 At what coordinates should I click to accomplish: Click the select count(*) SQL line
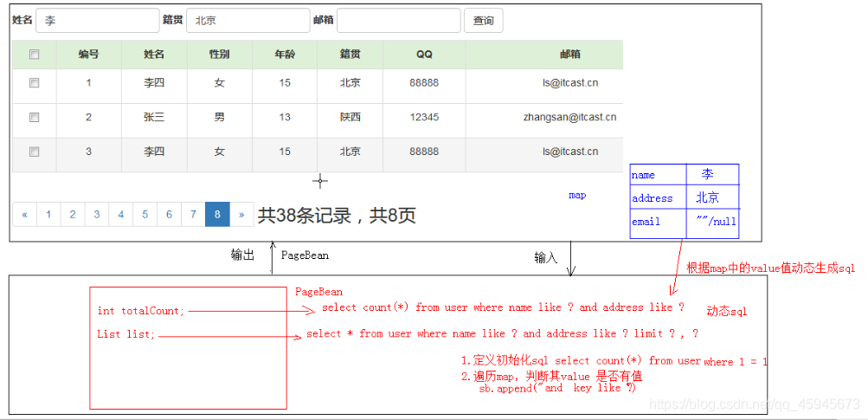[x=503, y=307]
